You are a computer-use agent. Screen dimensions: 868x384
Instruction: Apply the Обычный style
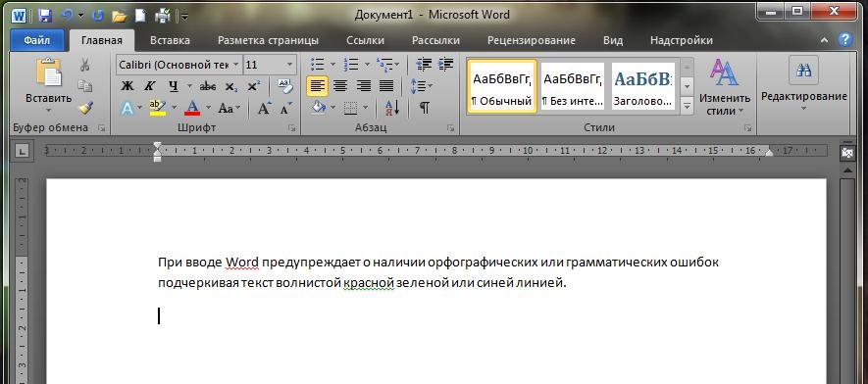coord(501,85)
